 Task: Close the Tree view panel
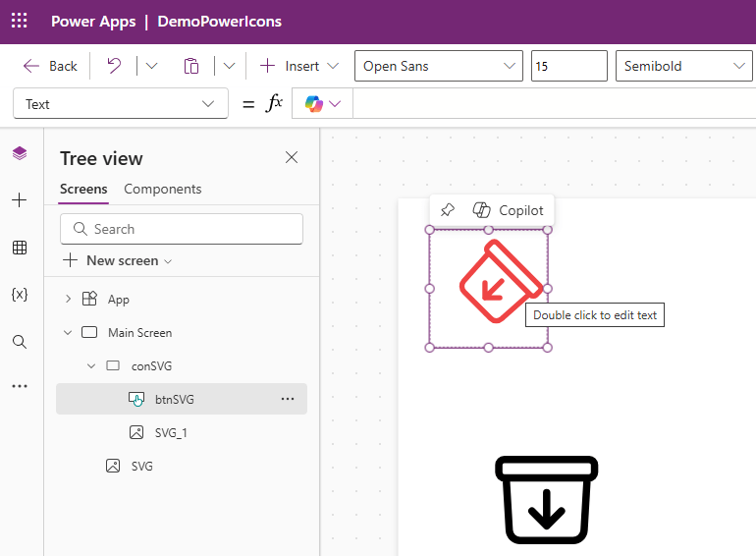click(x=292, y=157)
